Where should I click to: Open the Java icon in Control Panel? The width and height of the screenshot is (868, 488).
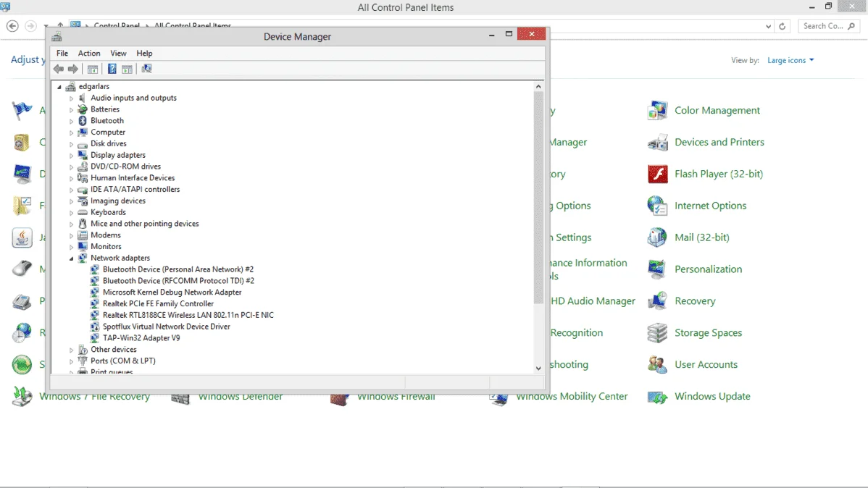point(22,238)
